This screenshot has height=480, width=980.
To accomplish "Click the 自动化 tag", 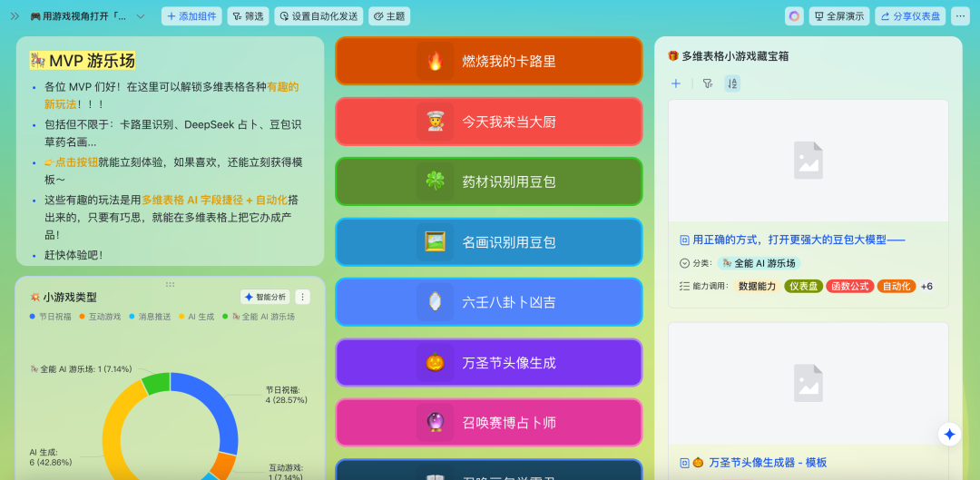I will point(896,286).
